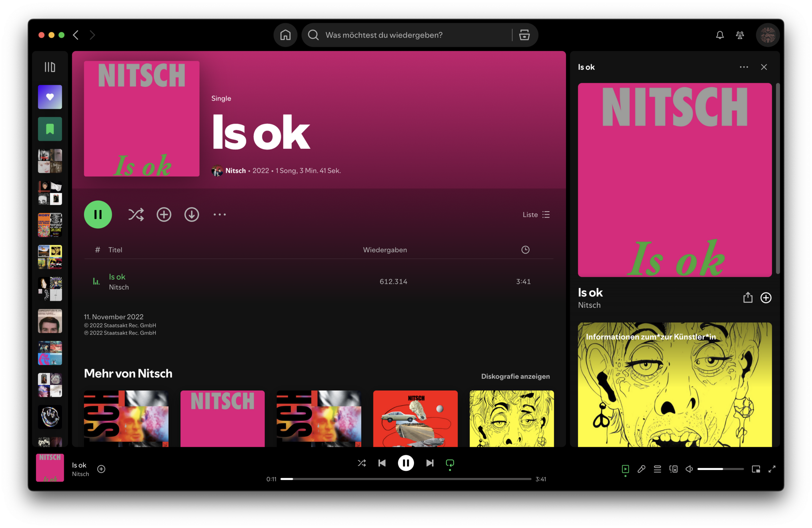Click the Diskografie anzeigen link
The width and height of the screenshot is (812, 528).
click(515, 376)
